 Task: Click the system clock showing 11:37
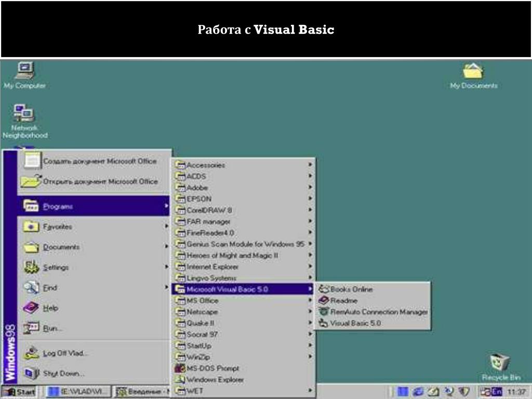(x=516, y=392)
